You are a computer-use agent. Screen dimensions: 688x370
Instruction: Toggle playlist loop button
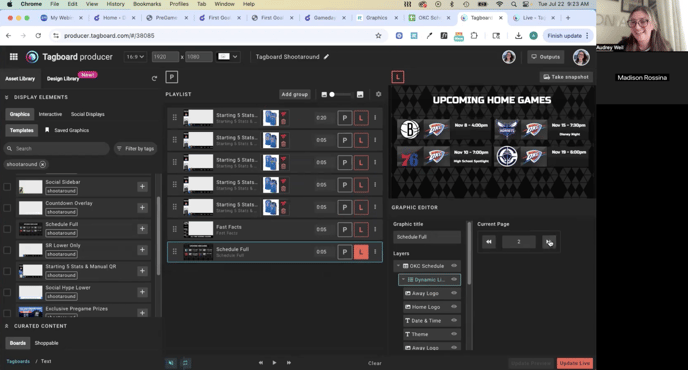[x=185, y=363]
